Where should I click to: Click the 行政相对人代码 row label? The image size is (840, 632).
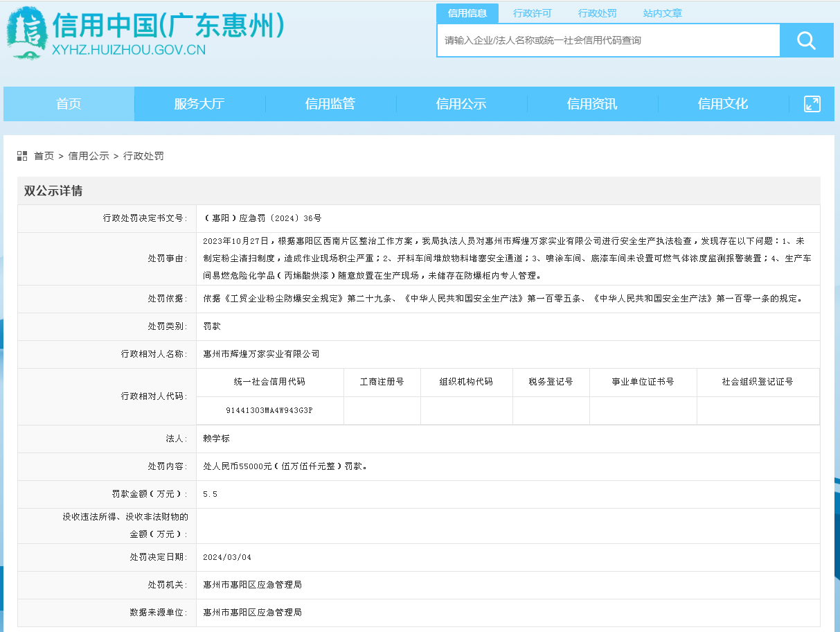tap(154, 396)
